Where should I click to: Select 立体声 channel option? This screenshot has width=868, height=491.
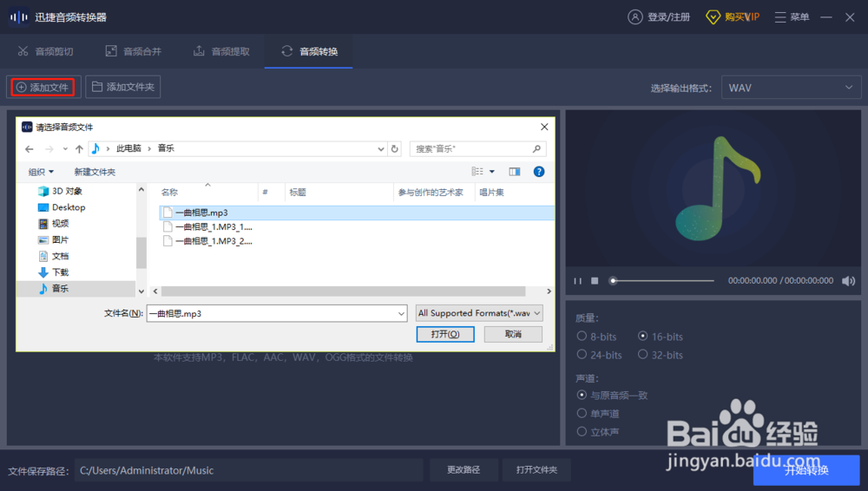pos(598,432)
